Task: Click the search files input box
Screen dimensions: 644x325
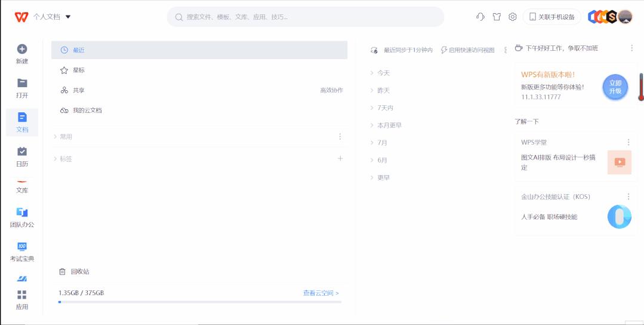Action: [305, 17]
